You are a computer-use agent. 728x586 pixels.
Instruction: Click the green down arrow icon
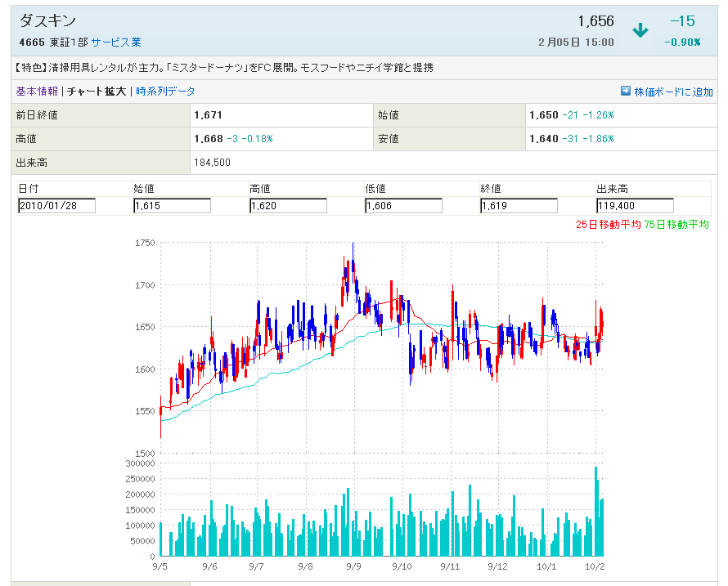(640, 30)
